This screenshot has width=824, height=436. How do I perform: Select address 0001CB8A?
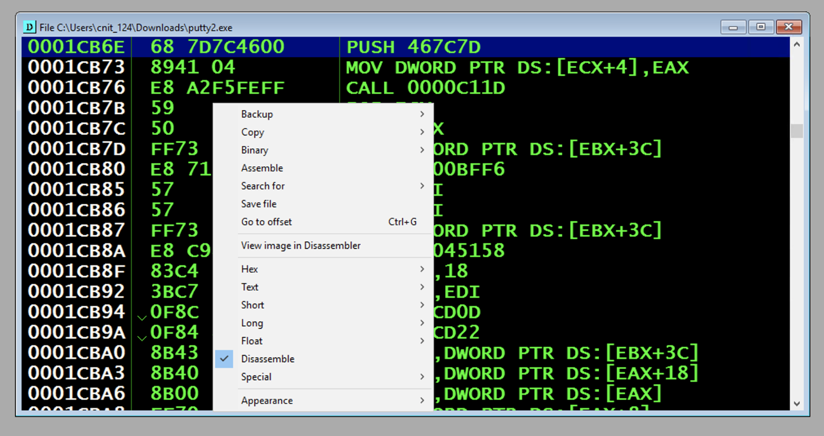[77, 251]
